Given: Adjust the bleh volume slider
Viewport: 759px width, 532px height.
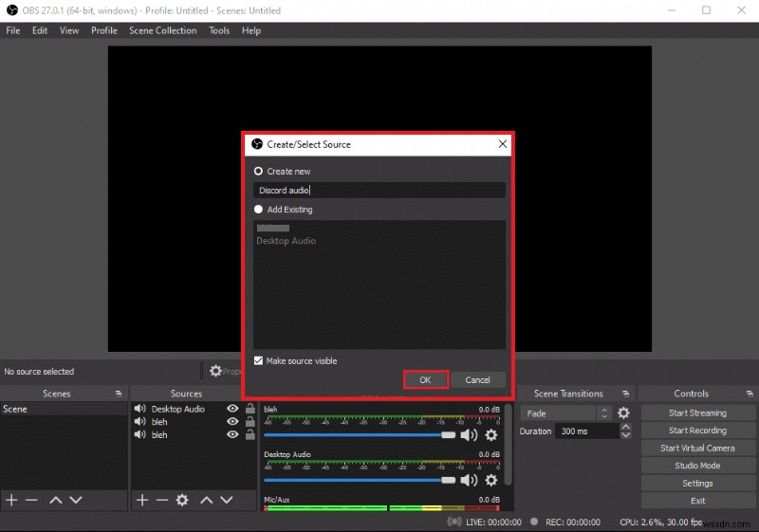Looking at the screenshot, I should coord(360,434).
